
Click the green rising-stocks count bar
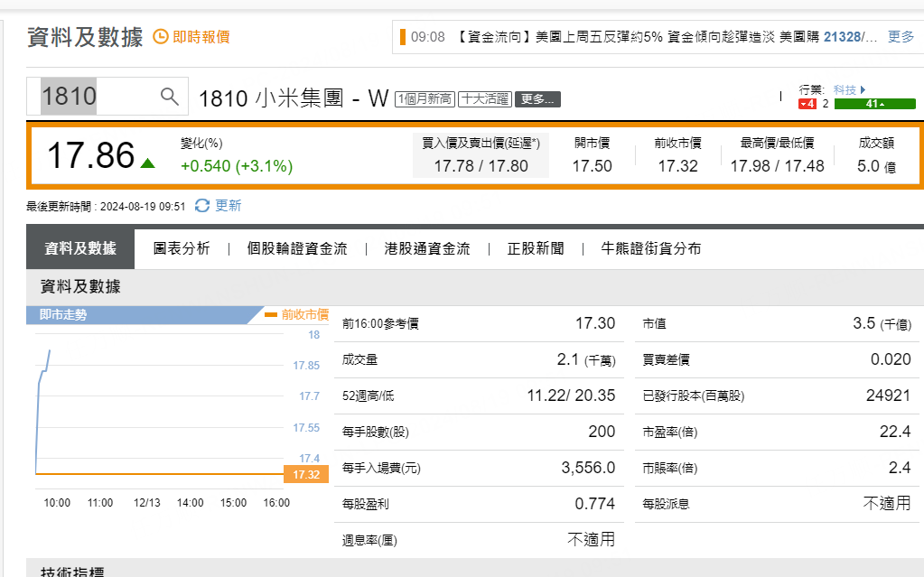coord(874,104)
